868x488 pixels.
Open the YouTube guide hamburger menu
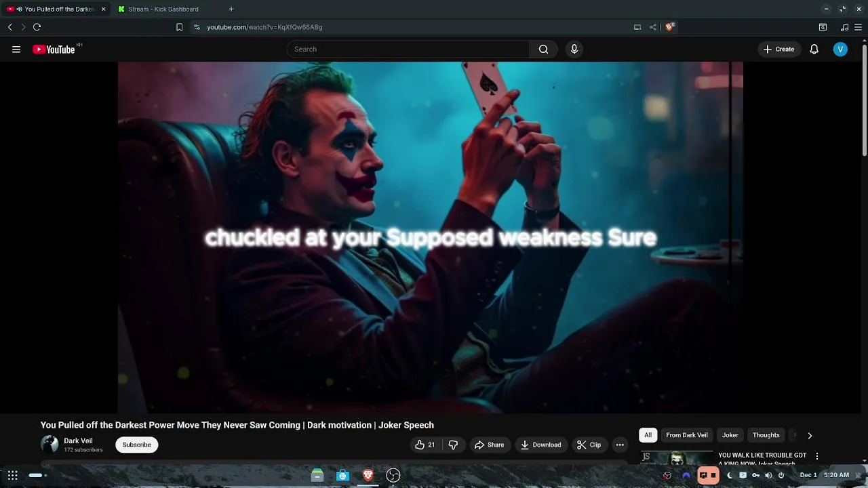16,49
